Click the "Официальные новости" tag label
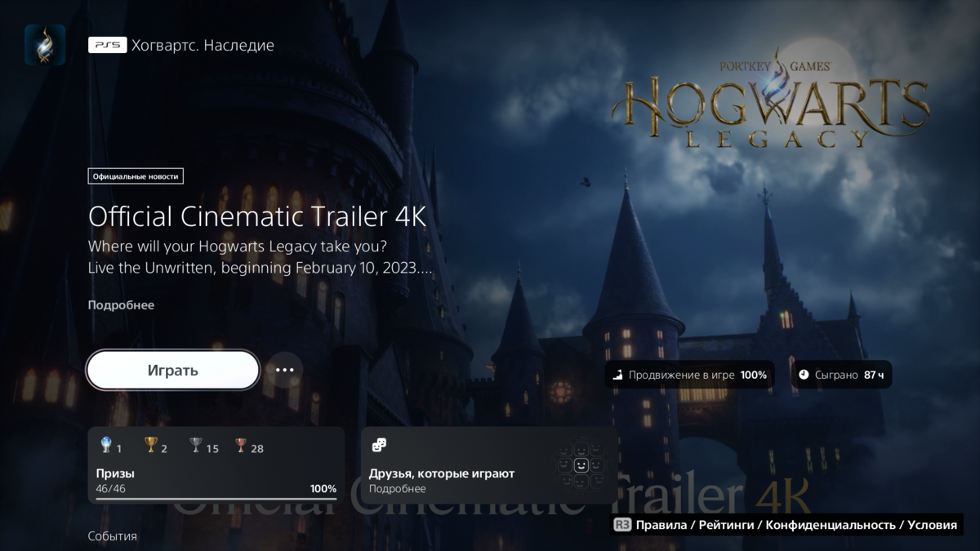Screen dimensions: 980x551 tap(136, 176)
